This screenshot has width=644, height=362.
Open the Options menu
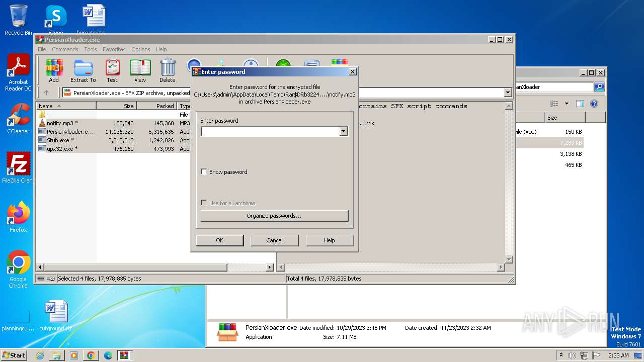click(141, 49)
